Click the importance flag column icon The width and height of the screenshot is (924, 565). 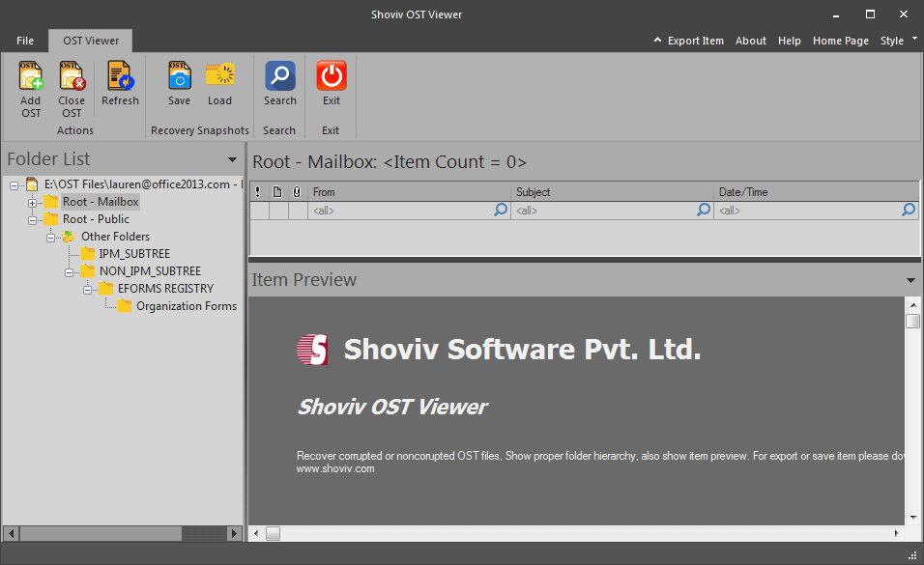(x=257, y=191)
